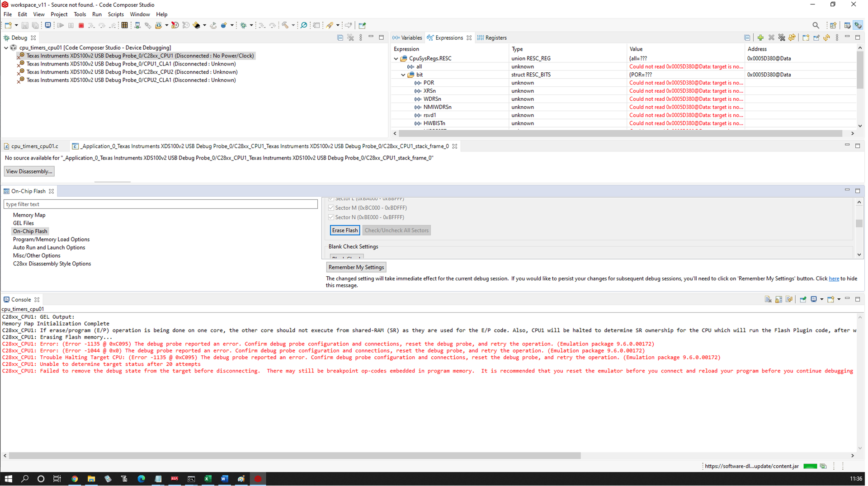Click the green Add New Expression plus icon

(760, 38)
